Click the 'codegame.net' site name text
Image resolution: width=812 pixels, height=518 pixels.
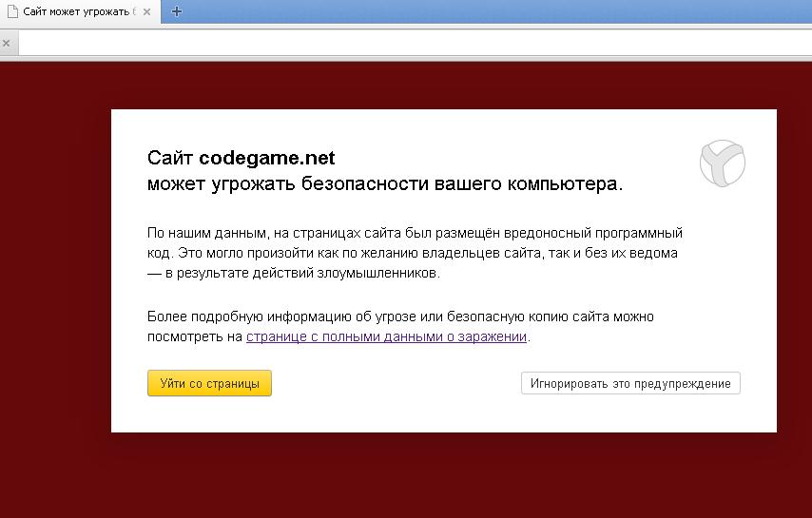pyautogui.click(x=266, y=158)
